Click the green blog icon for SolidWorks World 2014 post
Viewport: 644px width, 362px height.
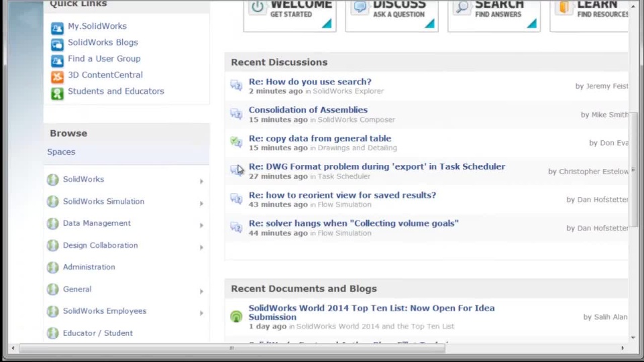pos(236,316)
